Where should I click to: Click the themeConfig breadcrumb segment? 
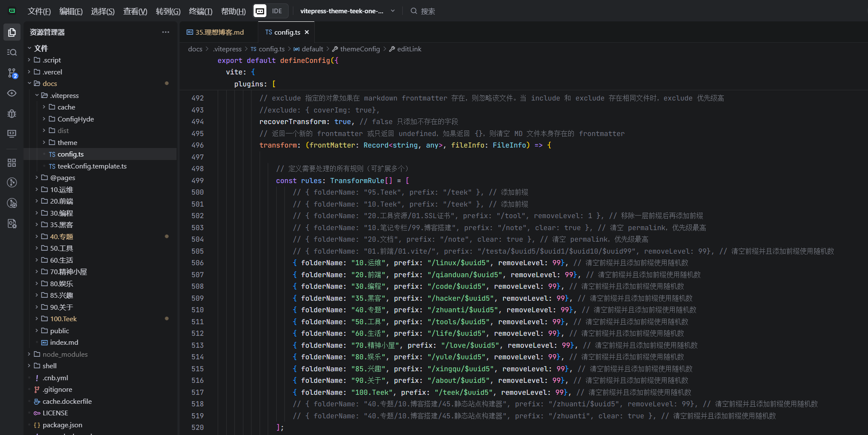click(356, 49)
